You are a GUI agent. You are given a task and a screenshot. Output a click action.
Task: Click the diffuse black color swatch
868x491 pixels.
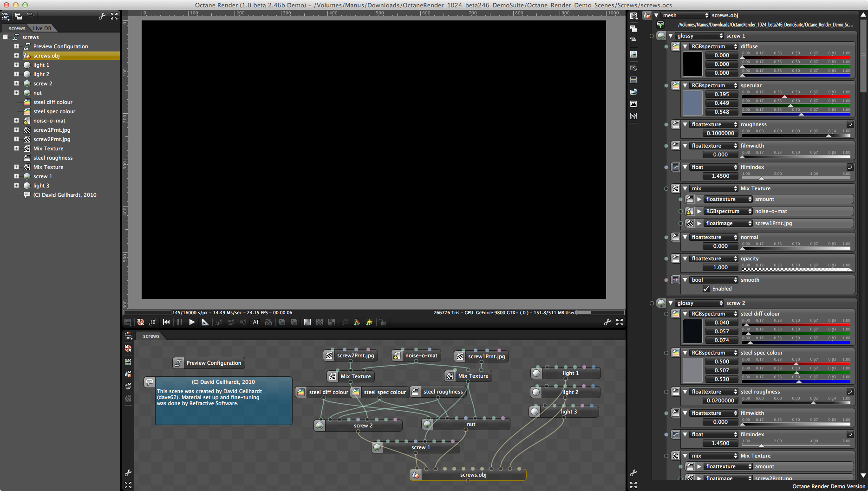(x=692, y=64)
